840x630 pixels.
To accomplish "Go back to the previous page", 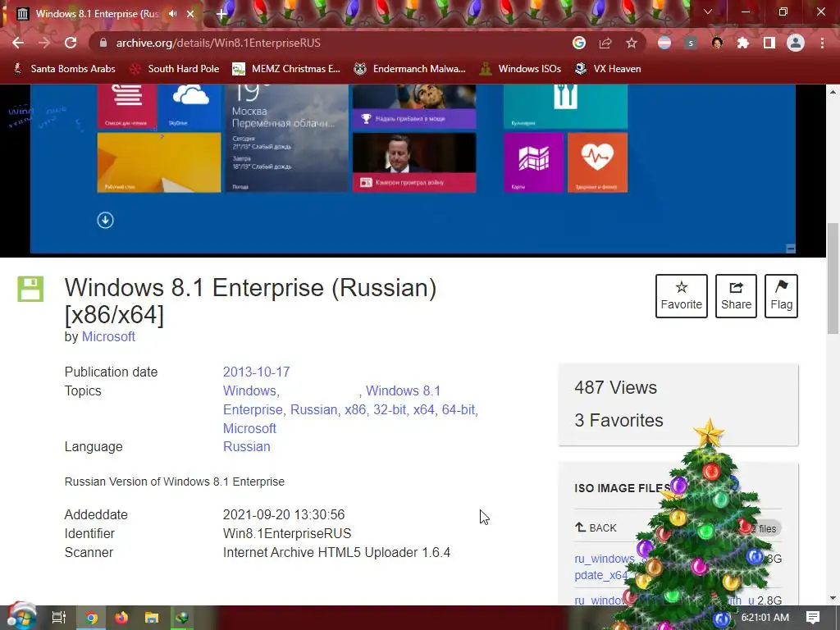I will point(18,43).
